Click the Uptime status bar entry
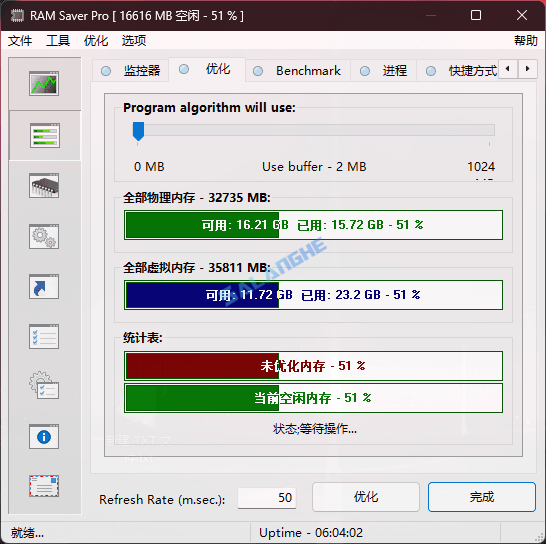 (311, 533)
